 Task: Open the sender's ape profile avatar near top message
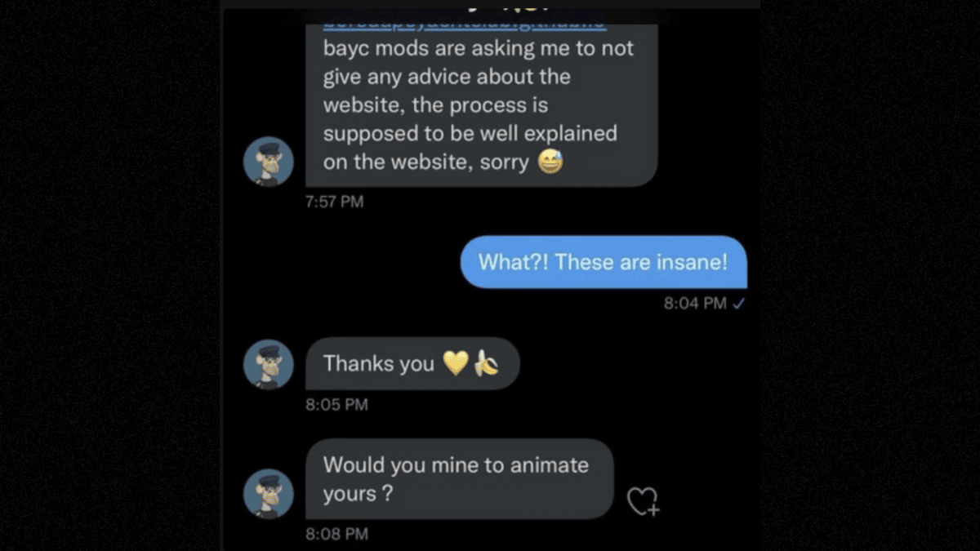pyautogui.click(x=268, y=161)
